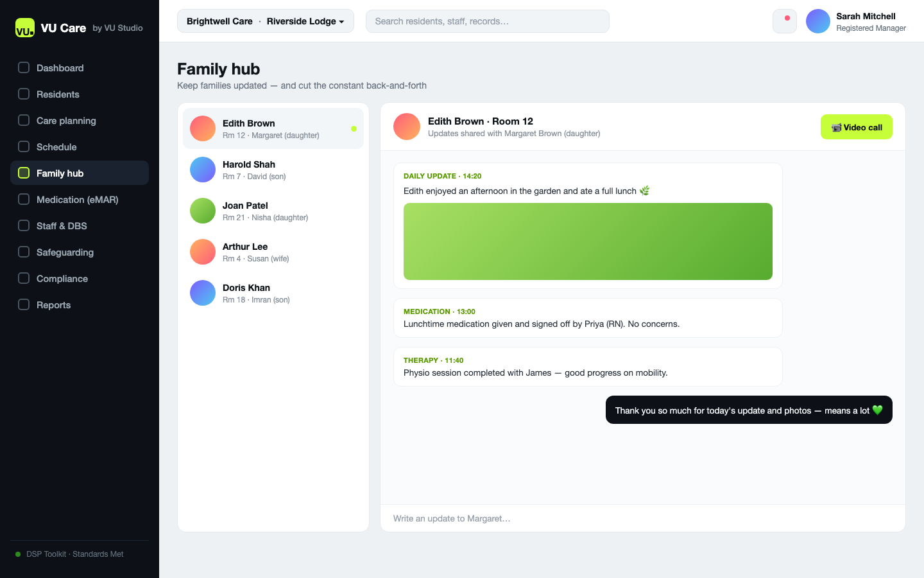924x578 pixels.
Task: Open the Safeguarding section
Action: point(80,252)
